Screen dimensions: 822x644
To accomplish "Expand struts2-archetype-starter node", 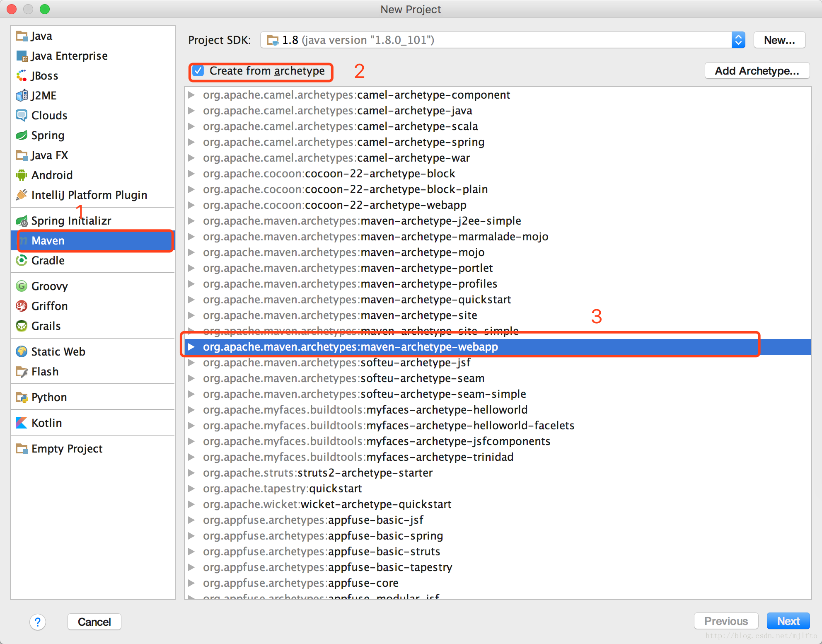I will point(191,473).
